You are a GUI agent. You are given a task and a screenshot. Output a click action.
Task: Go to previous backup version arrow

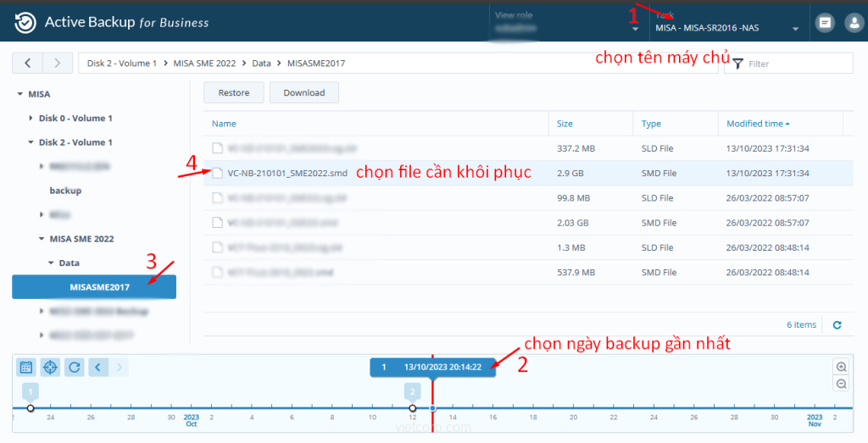pyautogui.click(x=98, y=367)
